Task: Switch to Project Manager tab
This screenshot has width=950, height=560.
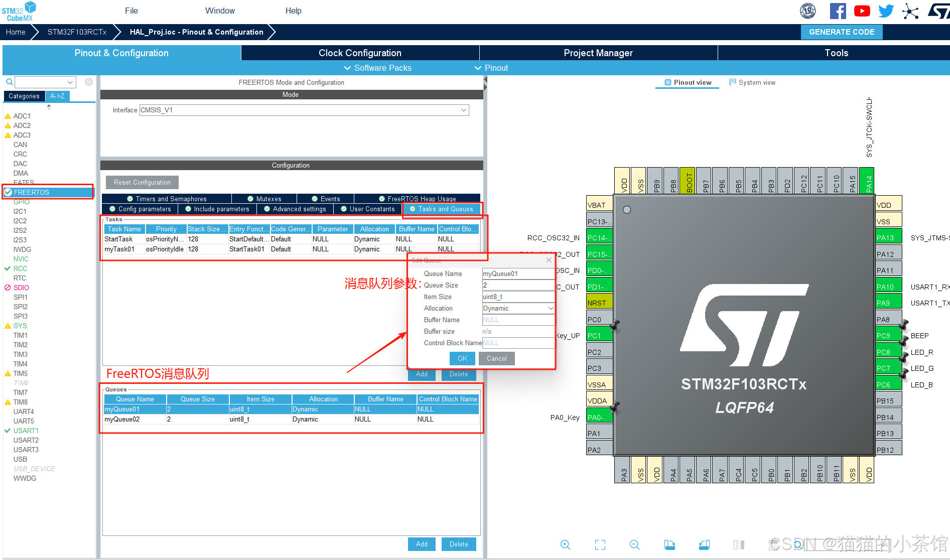Action: [598, 53]
